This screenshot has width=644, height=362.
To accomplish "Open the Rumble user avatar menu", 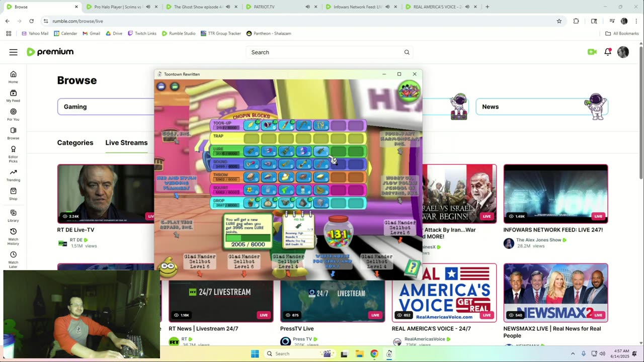I will tap(623, 52).
